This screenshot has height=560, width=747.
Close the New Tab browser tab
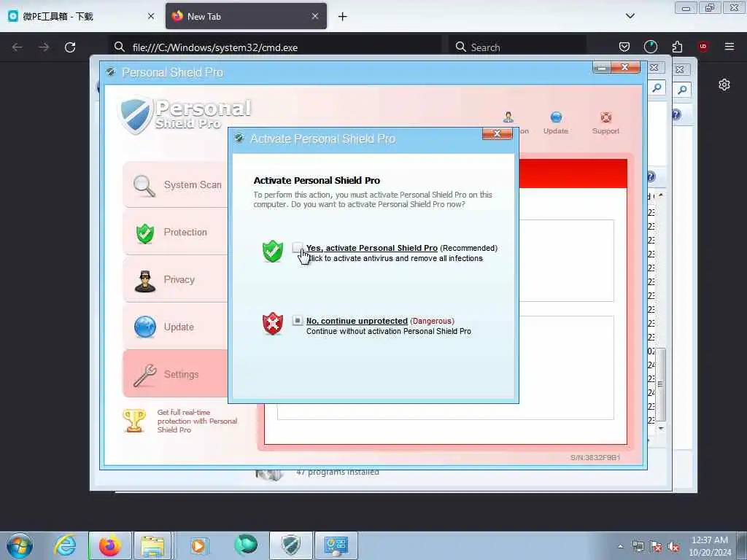click(x=315, y=16)
